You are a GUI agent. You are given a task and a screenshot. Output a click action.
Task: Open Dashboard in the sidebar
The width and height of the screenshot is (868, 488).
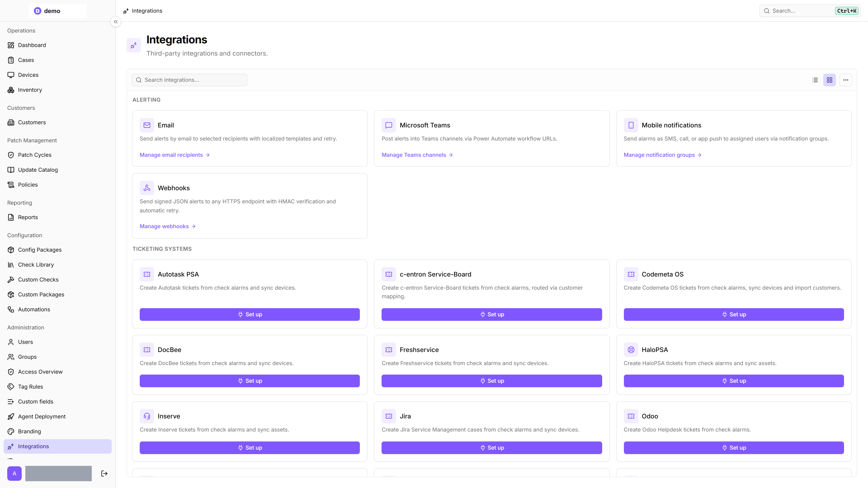point(58,45)
